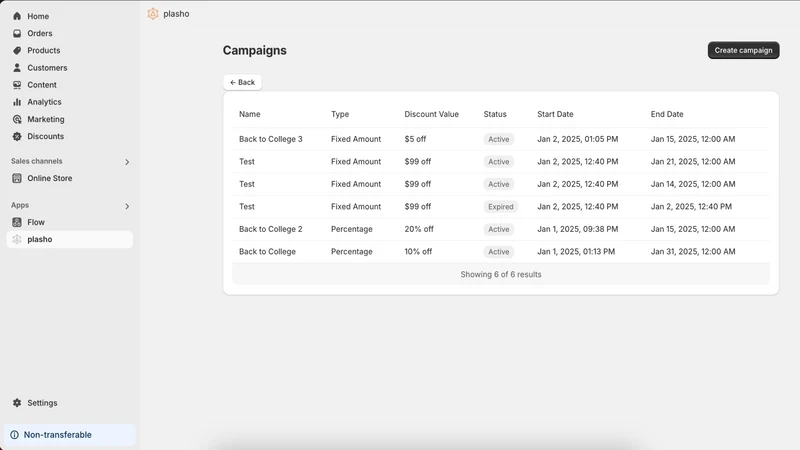Open the Non-transferable info banner

click(70, 435)
